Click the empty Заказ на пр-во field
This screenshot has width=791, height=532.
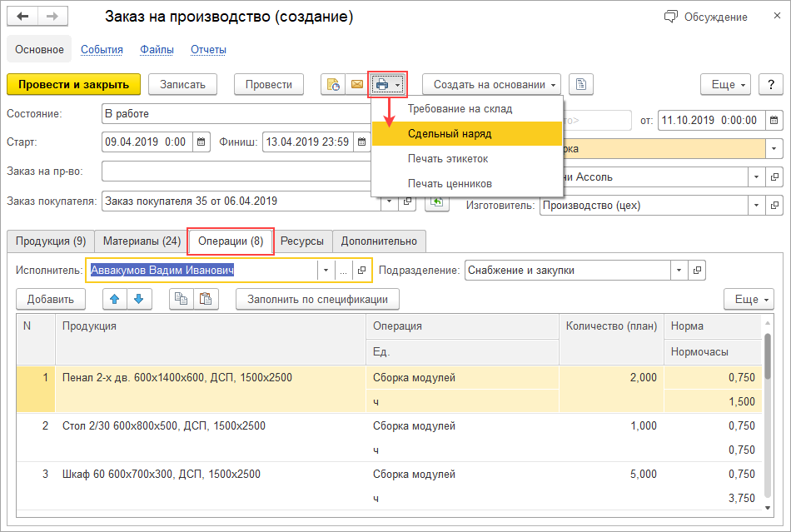[236, 172]
